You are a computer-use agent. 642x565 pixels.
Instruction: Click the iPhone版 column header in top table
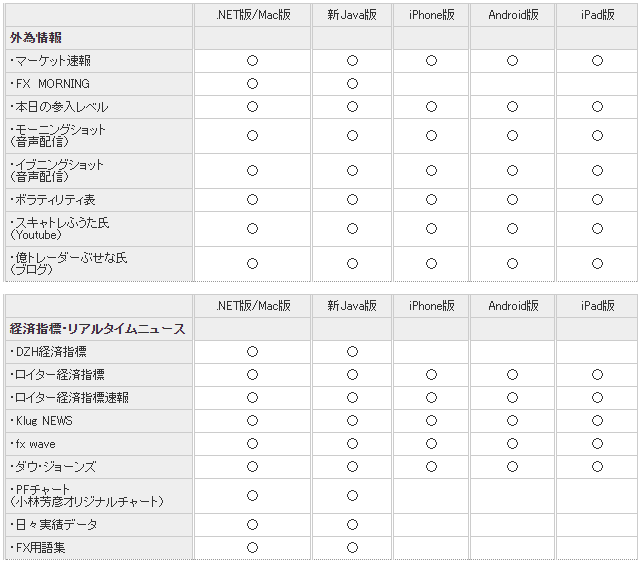coord(432,15)
